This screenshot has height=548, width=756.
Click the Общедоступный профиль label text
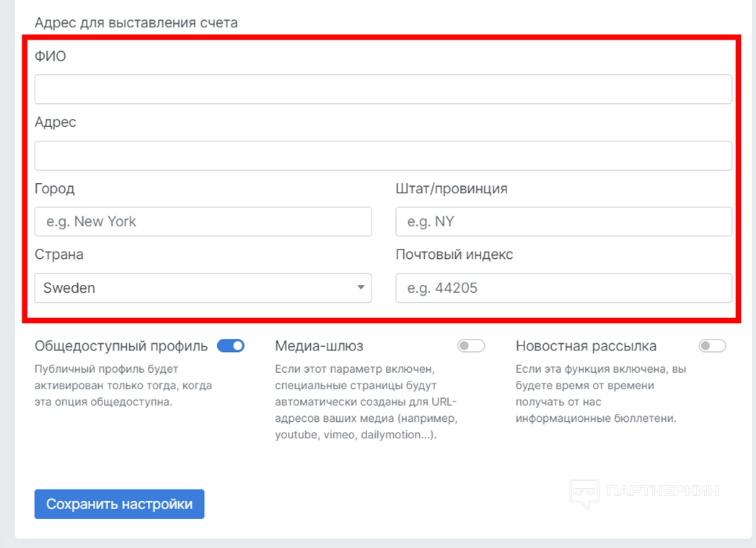pos(121,346)
